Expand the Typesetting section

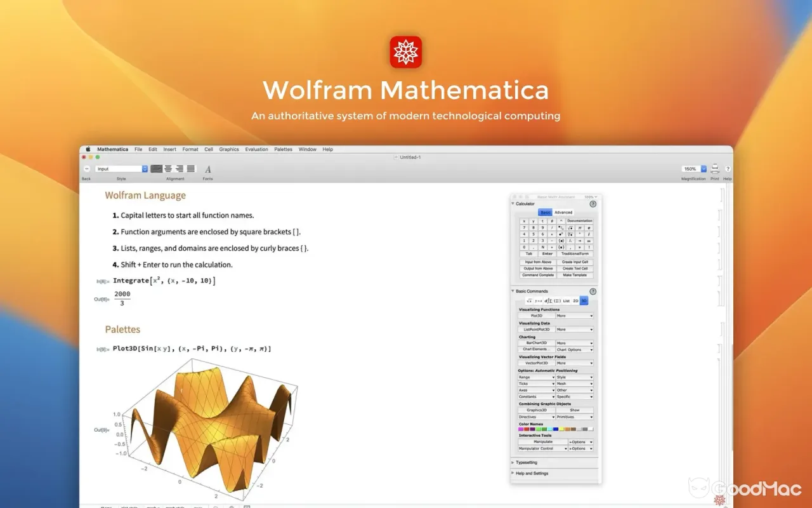pos(513,463)
